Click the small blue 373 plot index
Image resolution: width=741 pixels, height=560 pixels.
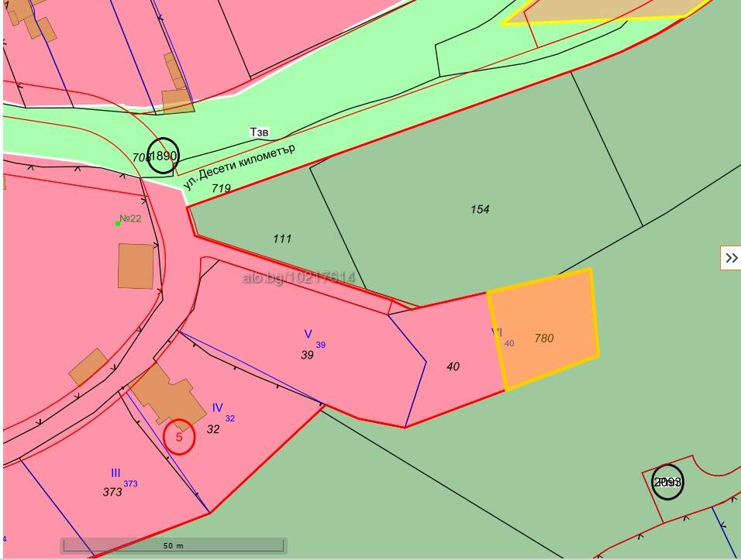point(131,483)
